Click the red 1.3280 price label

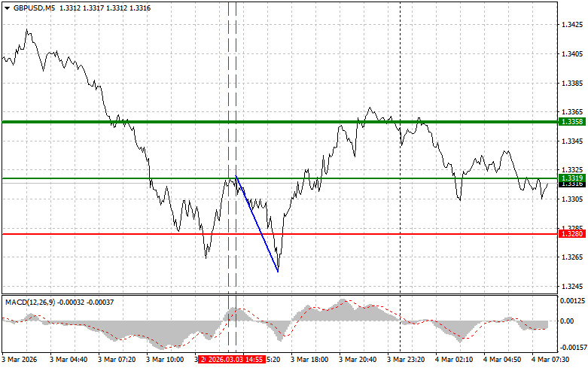(568, 234)
